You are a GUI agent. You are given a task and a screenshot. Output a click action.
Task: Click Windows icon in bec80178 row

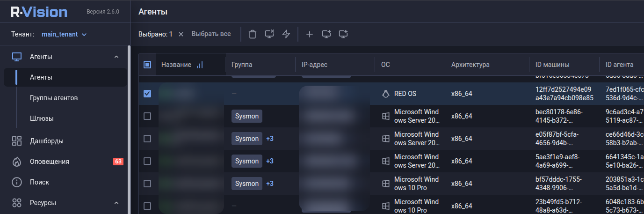pos(385,116)
